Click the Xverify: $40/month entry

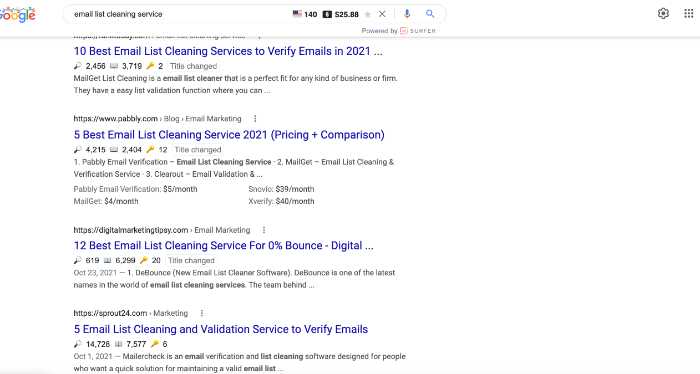(281, 201)
